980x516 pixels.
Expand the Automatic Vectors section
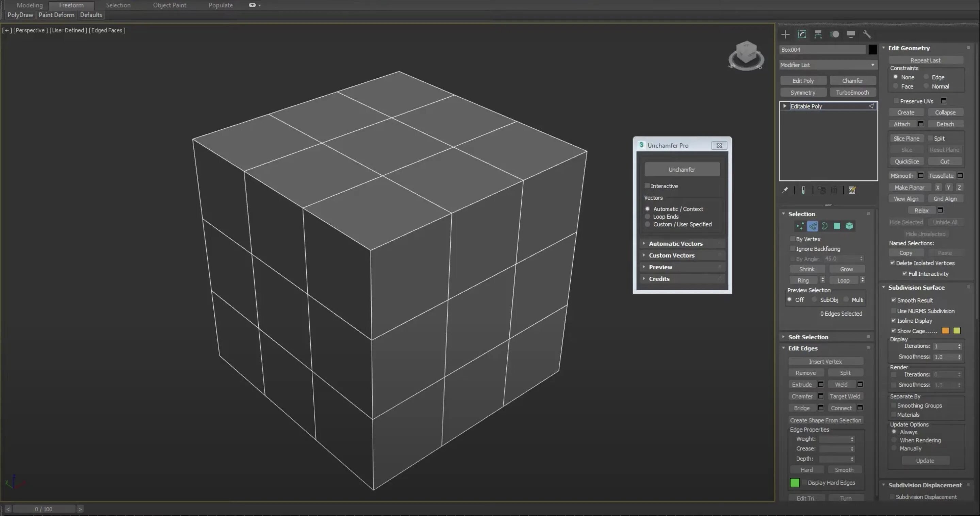click(681, 243)
